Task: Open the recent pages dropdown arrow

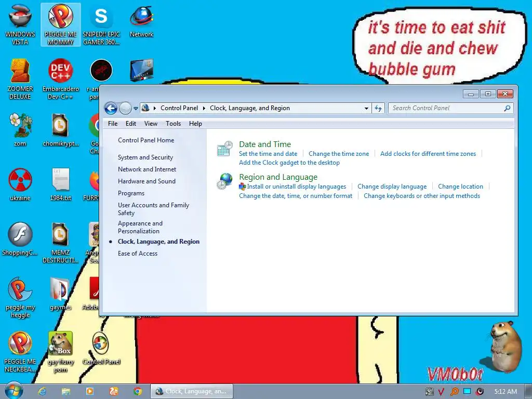Action: click(136, 109)
